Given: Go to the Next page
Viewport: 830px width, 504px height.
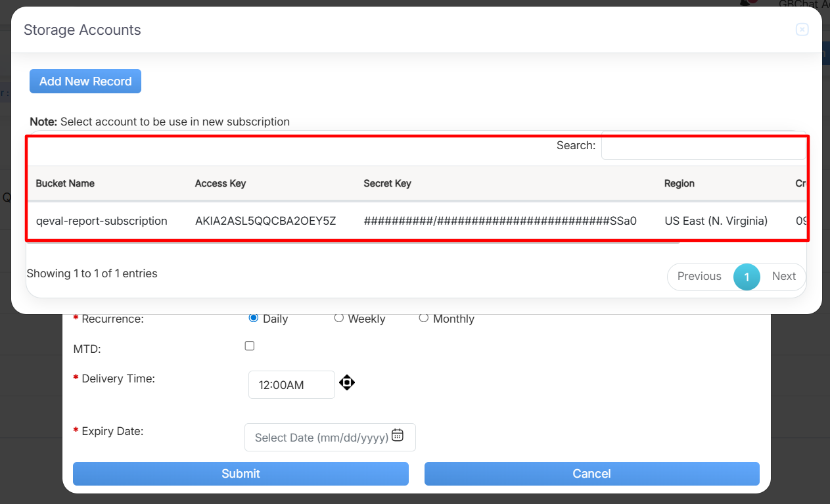Looking at the screenshot, I should click(783, 277).
